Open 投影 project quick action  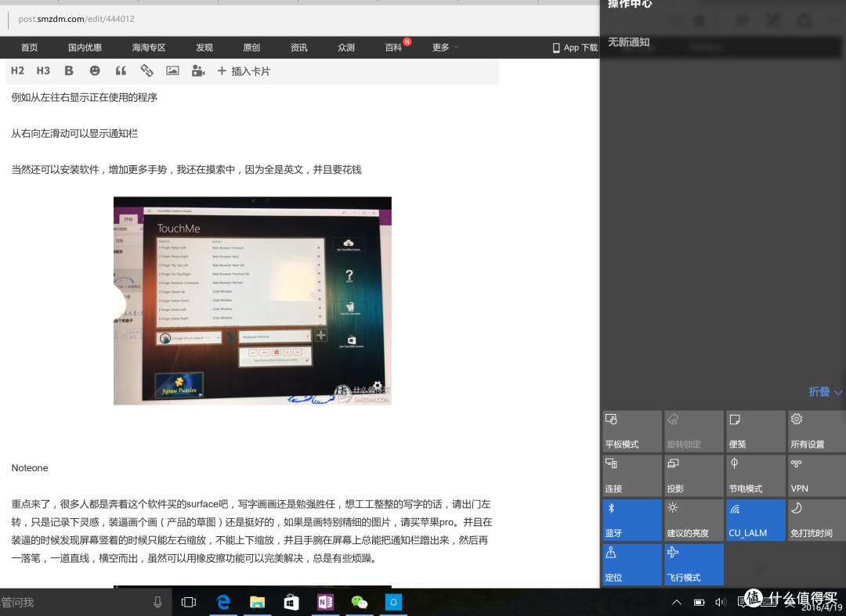[x=694, y=475]
